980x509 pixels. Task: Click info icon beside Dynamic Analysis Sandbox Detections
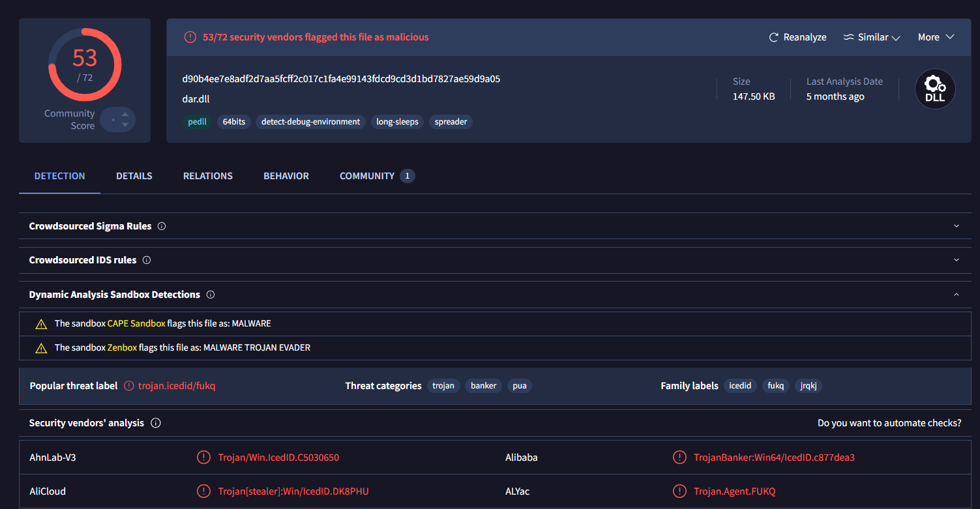click(211, 295)
